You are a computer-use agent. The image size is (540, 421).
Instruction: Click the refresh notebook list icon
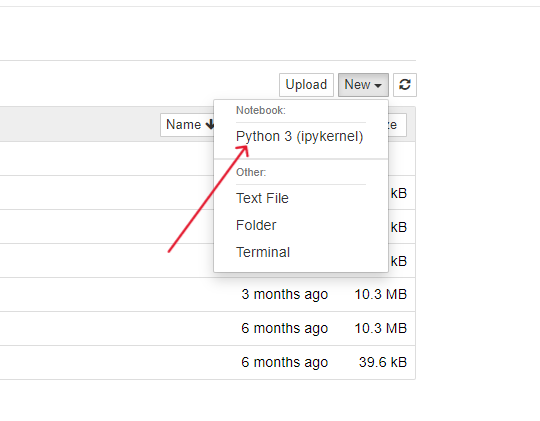click(405, 85)
